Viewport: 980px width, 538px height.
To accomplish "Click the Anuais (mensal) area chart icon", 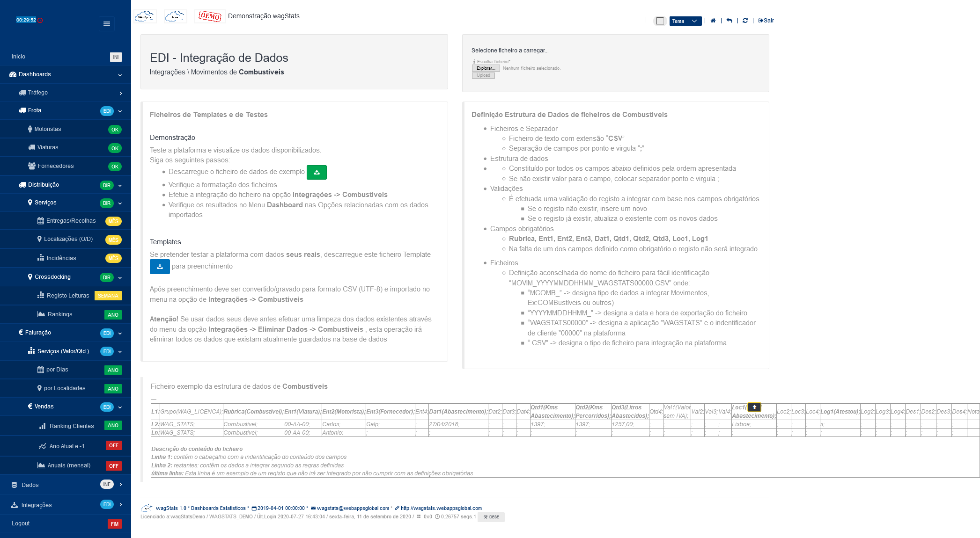I will pos(41,465).
